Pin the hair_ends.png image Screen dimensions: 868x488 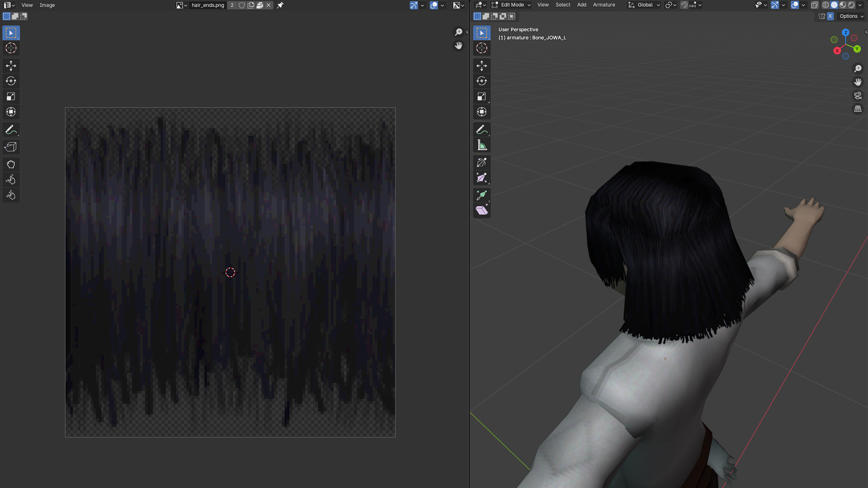280,5
